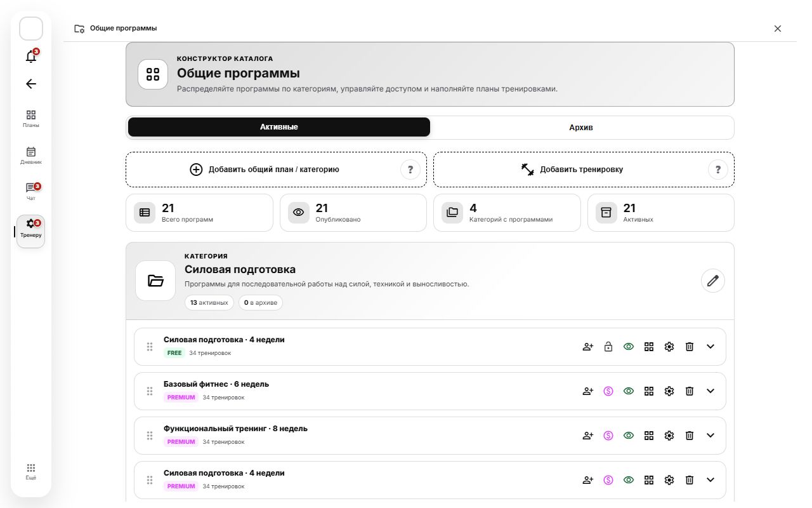
Task: Open Чат in sidebar
Action: coord(31,191)
